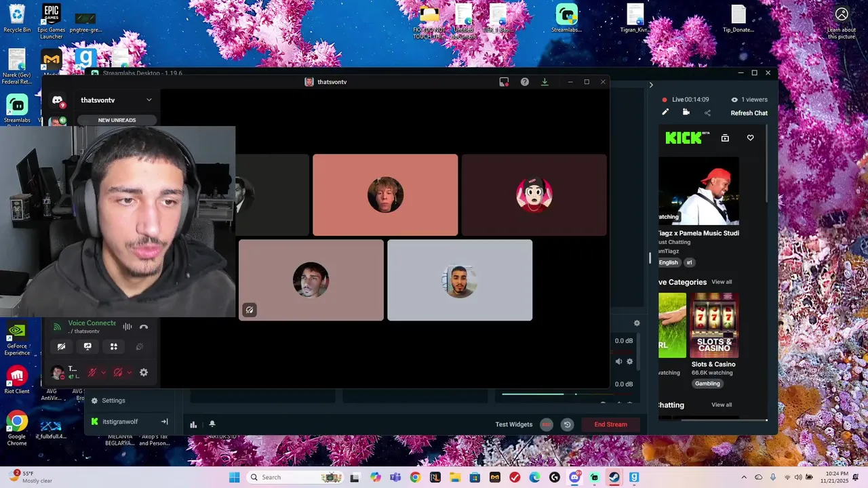Viewport: 868px width, 488px height.
Task: Jump to NEW UNREADS in Discord
Action: pos(117,120)
